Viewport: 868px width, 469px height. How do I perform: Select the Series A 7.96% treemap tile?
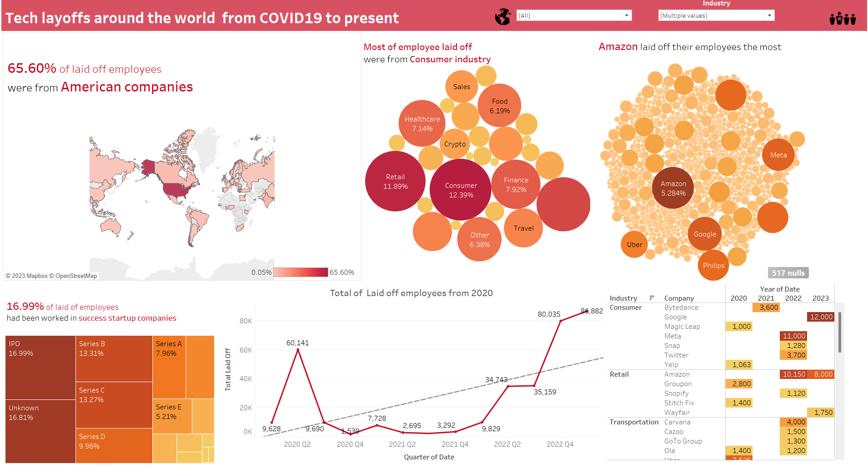[169, 367]
